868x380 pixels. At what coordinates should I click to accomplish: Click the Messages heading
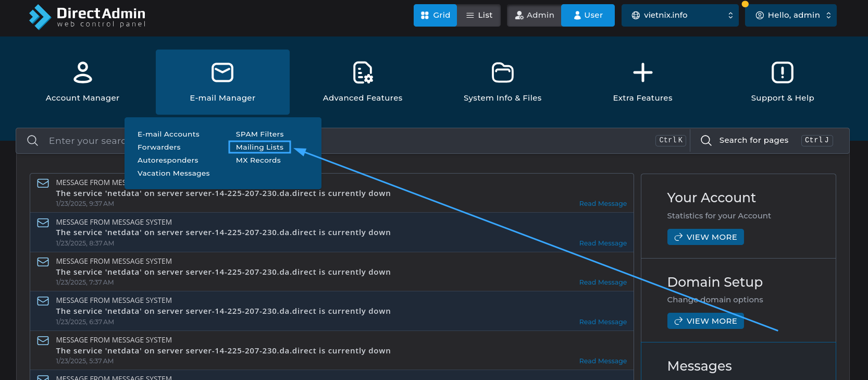[x=699, y=366]
